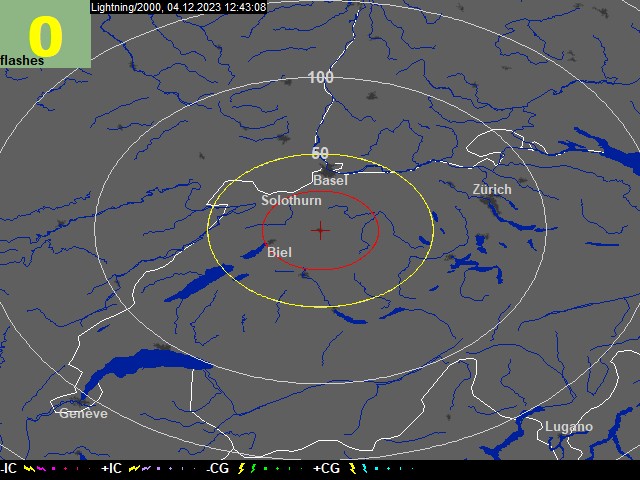Screen dimensions: 640x480
Task: Click the -IC legend text
Action: click(x=9, y=468)
